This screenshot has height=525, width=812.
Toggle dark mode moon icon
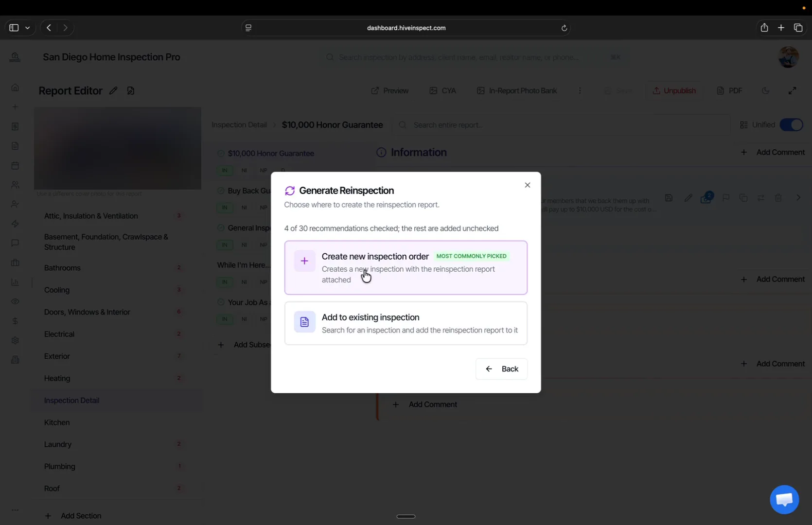coord(766,91)
